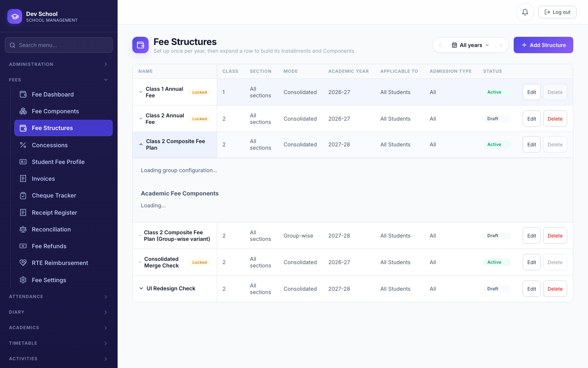Screen dimensions: 588x368
Task: Open Student Fee Profile menu item
Action: coord(63,162)
